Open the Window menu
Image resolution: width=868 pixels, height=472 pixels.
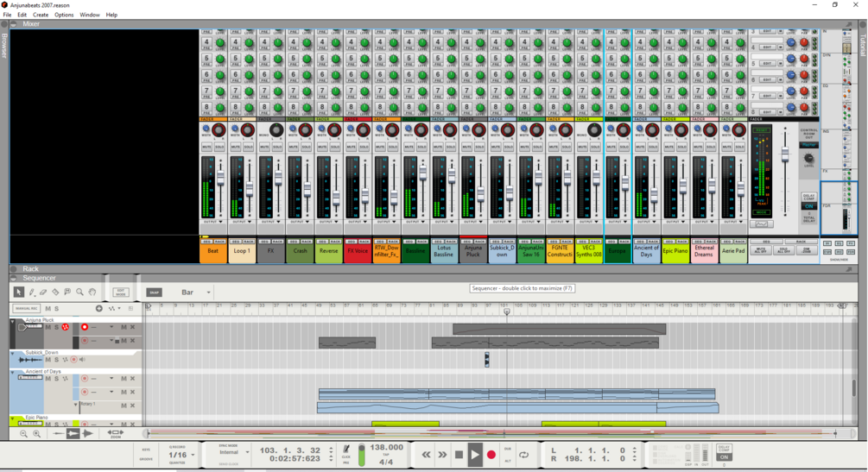click(90, 15)
